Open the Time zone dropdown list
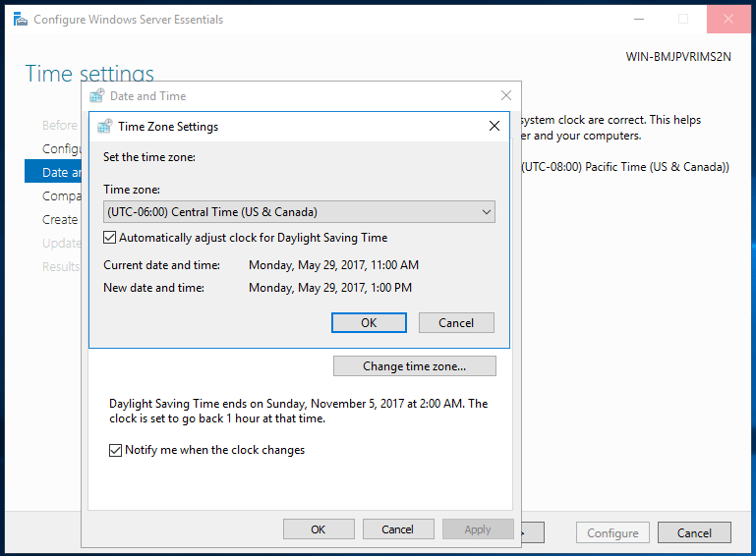This screenshot has width=756, height=556. tap(299, 212)
